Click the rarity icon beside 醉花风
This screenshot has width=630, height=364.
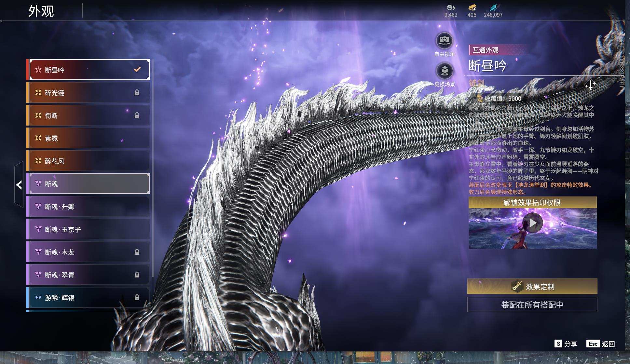[38, 161]
